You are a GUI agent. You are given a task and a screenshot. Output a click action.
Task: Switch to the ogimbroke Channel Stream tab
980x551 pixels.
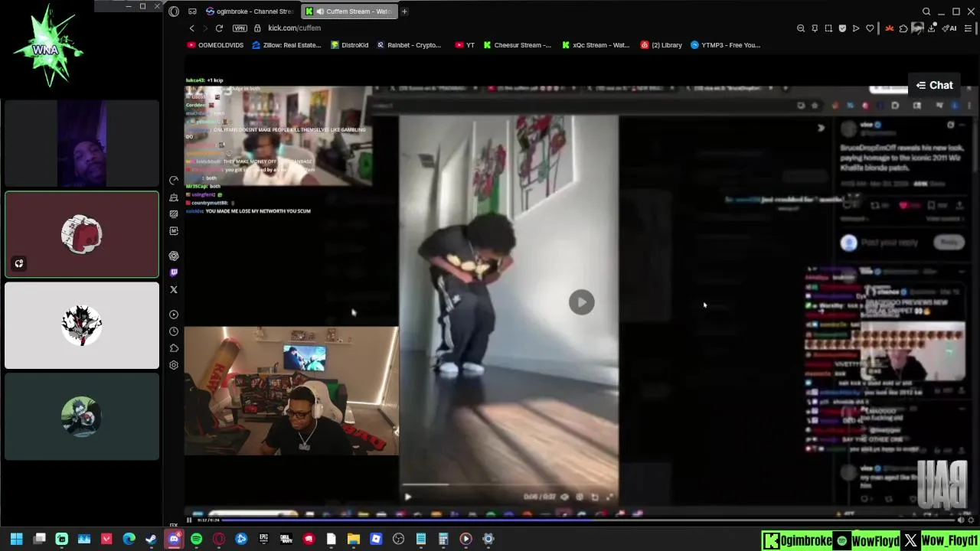click(250, 11)
